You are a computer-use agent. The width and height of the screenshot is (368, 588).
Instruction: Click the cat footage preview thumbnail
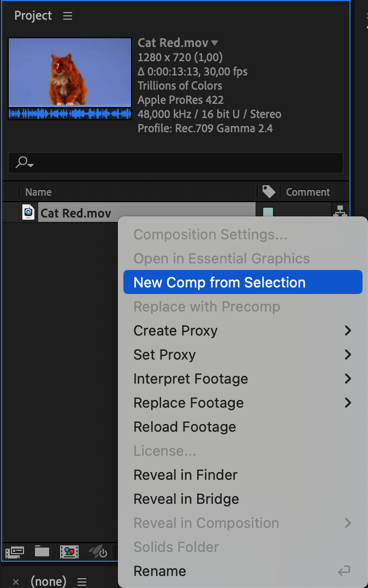click(x=70, y=73)
